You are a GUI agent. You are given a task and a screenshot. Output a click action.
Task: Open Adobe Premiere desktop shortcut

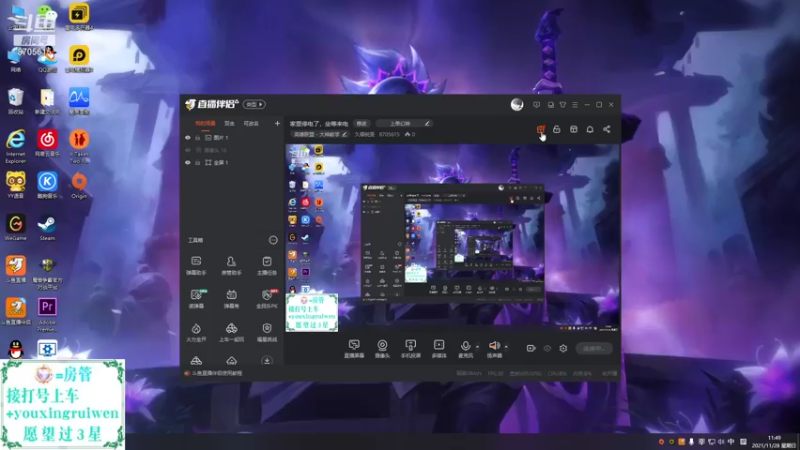(x=47, y=315)
